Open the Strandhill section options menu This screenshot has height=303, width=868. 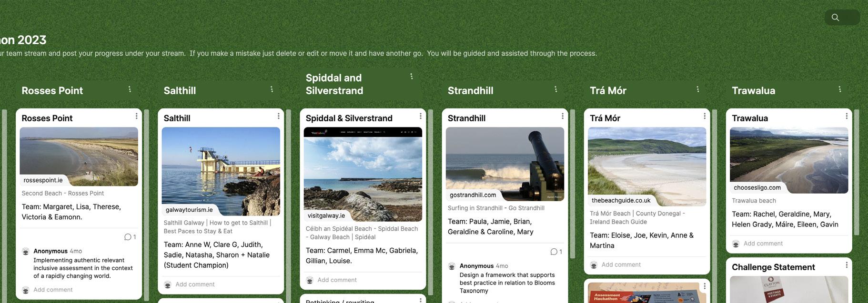pyautogui.click(x=555, y=89)
